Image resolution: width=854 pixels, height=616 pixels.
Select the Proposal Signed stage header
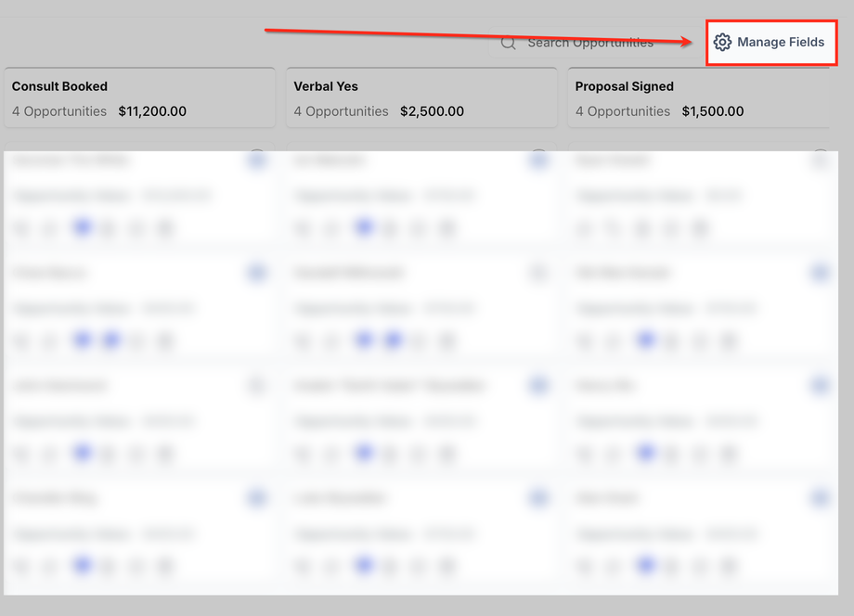pyautogui.click(x=699, y=98)
